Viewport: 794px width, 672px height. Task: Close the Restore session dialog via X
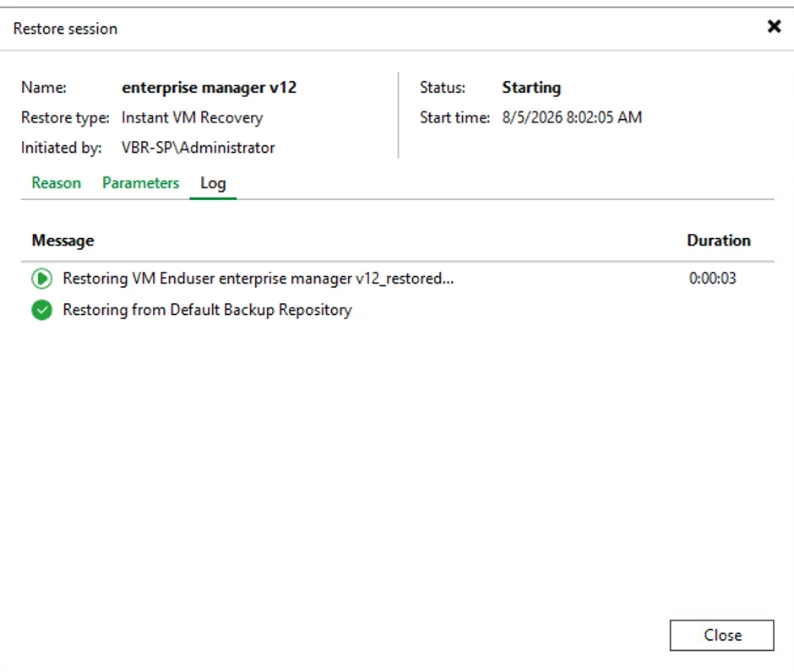774,26
